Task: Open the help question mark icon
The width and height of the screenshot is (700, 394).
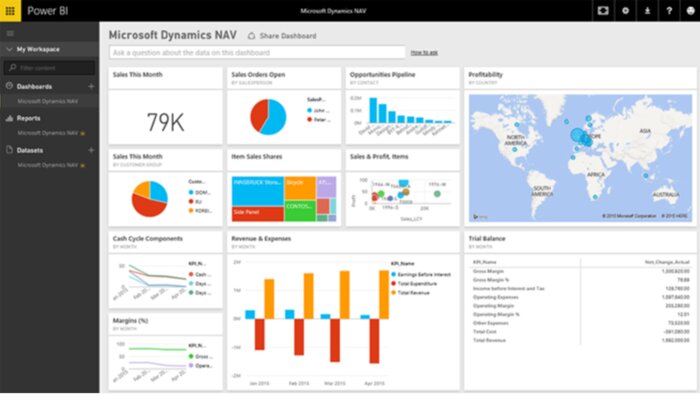Action: click(x=669, y=10)
